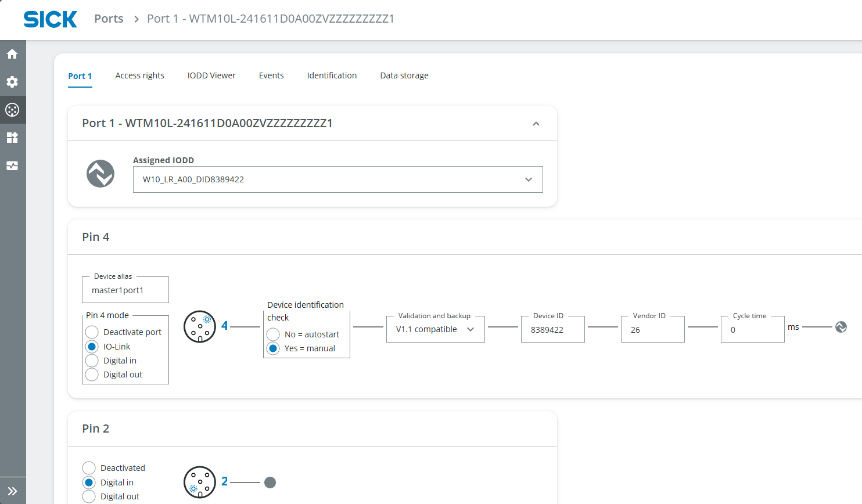The height and width of the screenshot is (504, 862).
Task: Choose No = autostart identification check
Action: click(x=273, y=334)
